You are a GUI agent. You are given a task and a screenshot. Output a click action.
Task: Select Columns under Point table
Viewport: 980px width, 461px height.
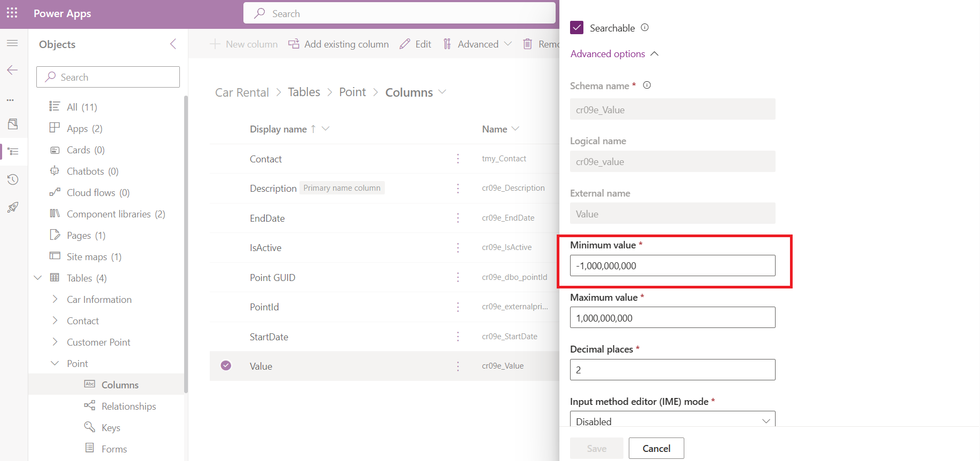click(106, 385)
